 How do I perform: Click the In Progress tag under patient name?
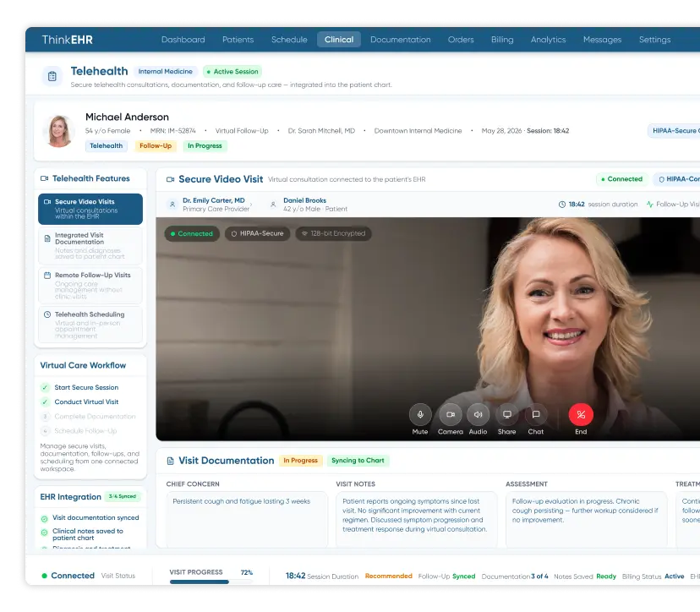click(x=205, y=146)
